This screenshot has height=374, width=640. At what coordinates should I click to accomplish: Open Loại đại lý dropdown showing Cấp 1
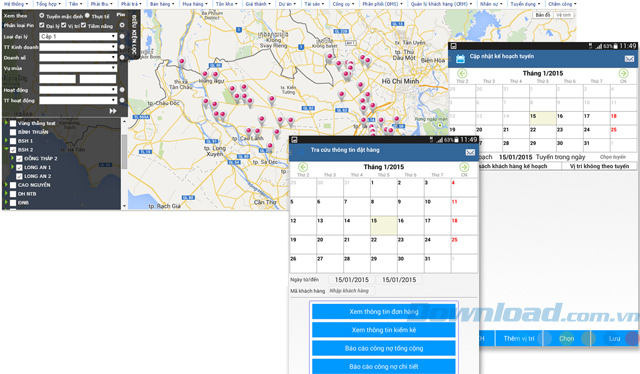[78, 36]
